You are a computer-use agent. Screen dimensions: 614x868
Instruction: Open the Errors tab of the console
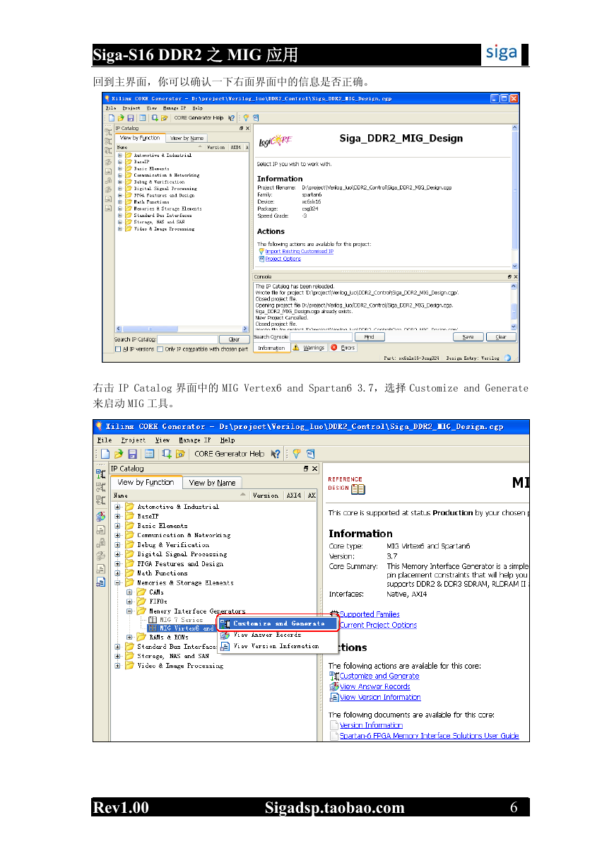point(343,348)
